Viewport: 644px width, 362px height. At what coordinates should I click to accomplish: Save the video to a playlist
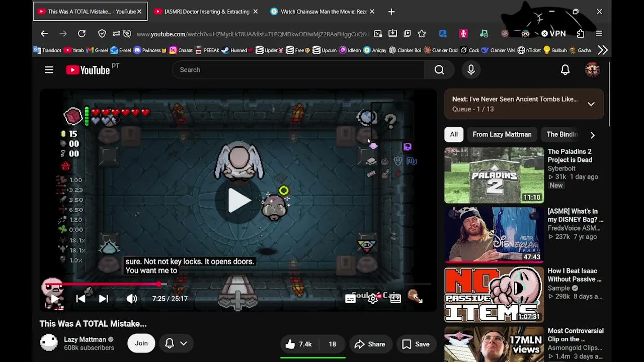[x=416, y=344]
